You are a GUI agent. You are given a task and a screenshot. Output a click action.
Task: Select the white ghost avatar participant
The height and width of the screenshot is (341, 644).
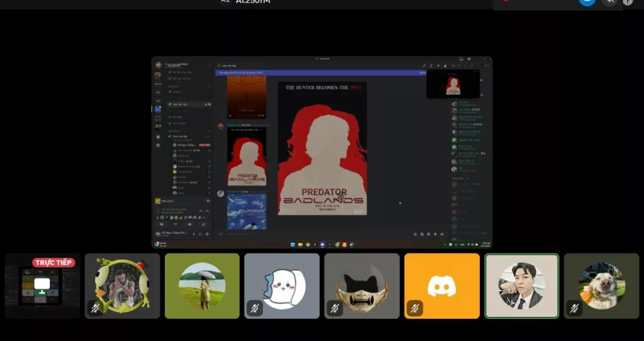pyautogui.click(x=282, y=285)
